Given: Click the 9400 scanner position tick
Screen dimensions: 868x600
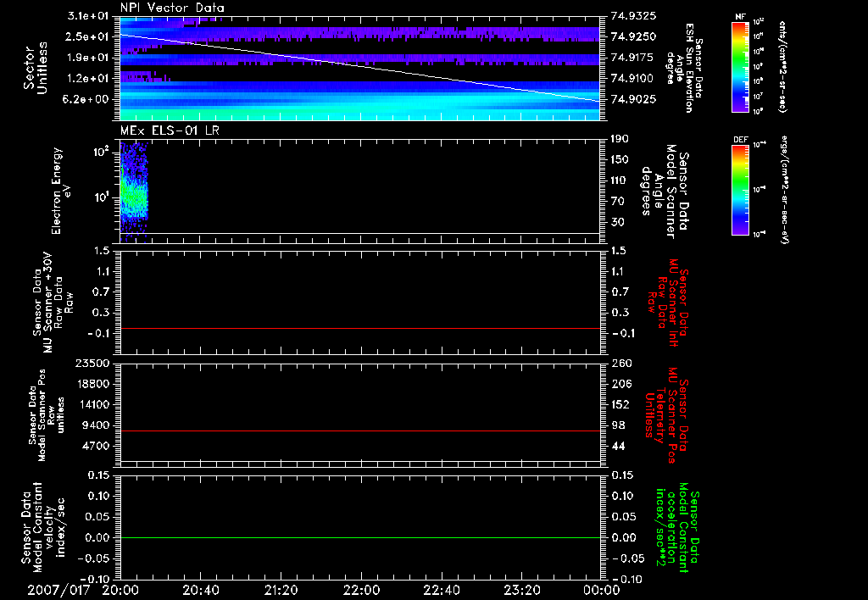Looking at the screenshot, I should [95, 425].
